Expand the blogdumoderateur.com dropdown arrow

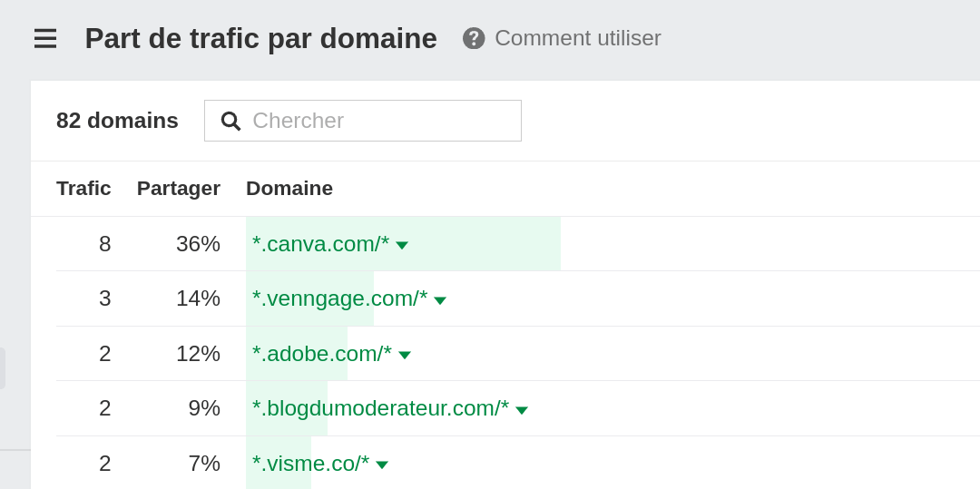point(522,410)
